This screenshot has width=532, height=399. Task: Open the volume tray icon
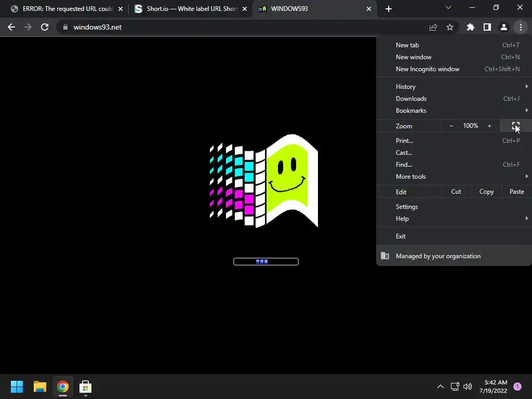coord(468,387)
